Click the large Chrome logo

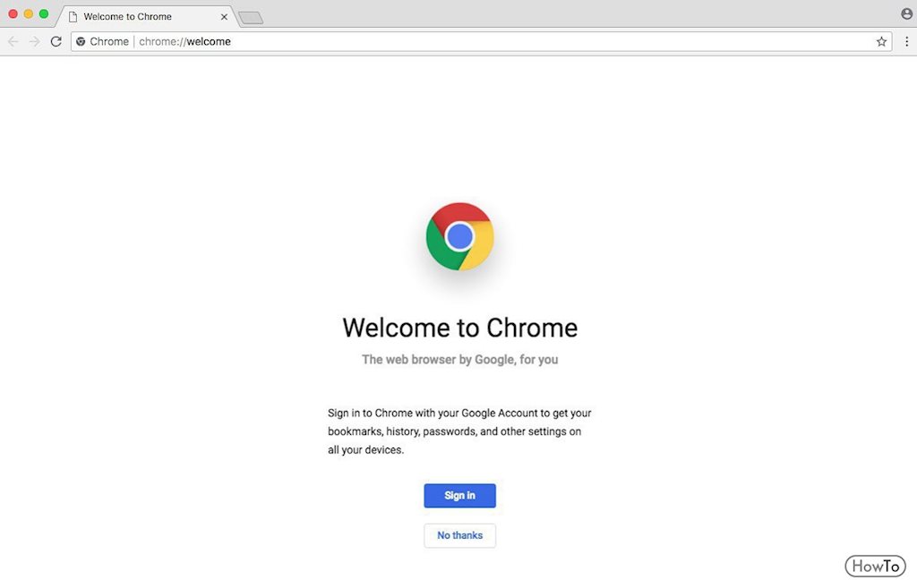point(459,236)
